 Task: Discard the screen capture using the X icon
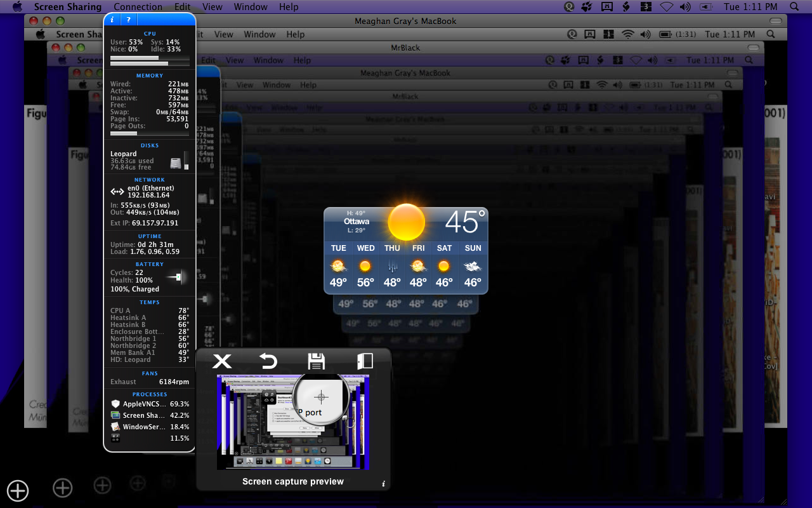(x=221, y=361)
